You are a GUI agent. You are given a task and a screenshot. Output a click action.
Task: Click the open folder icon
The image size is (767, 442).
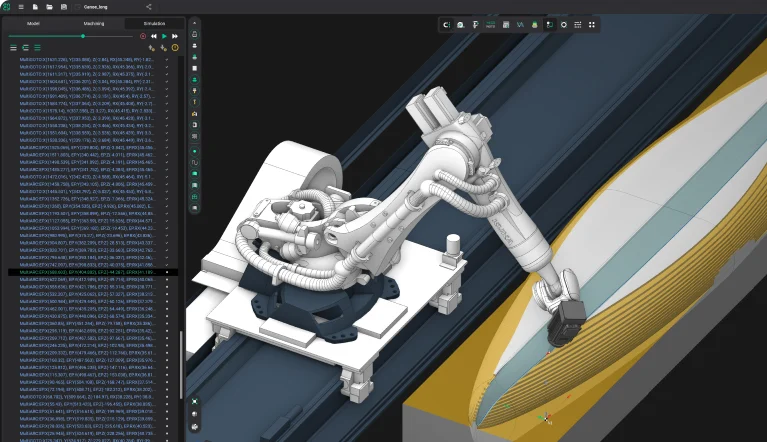(49, 7)
